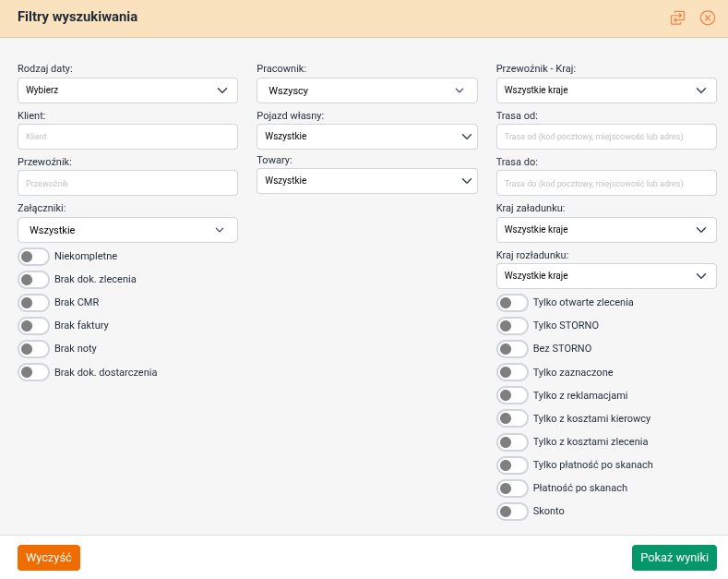The height and width of the screenshot is (579, 728).
Task: Switch on Brak faktury filter
Action: coord(33,326)
